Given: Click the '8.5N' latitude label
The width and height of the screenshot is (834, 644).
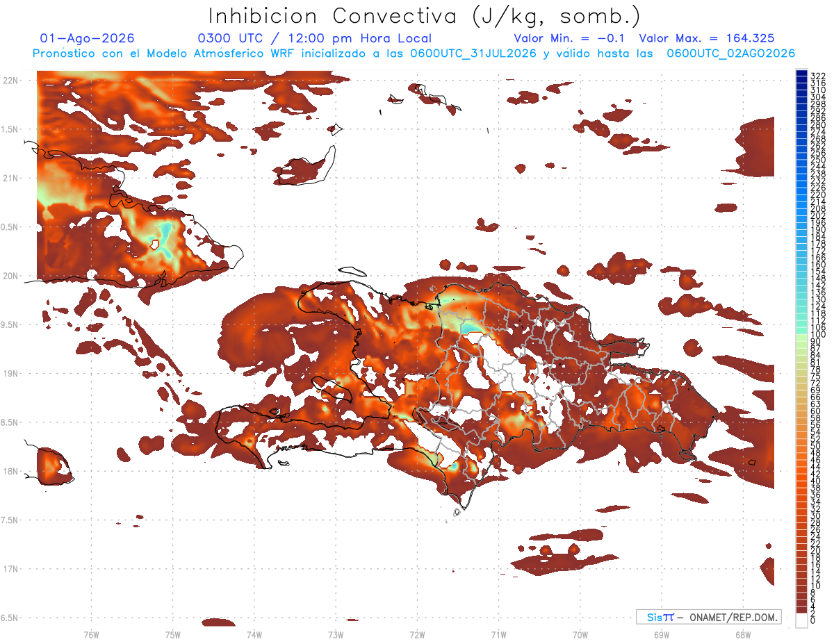Looking at the screenshot, I should [10, 422].
